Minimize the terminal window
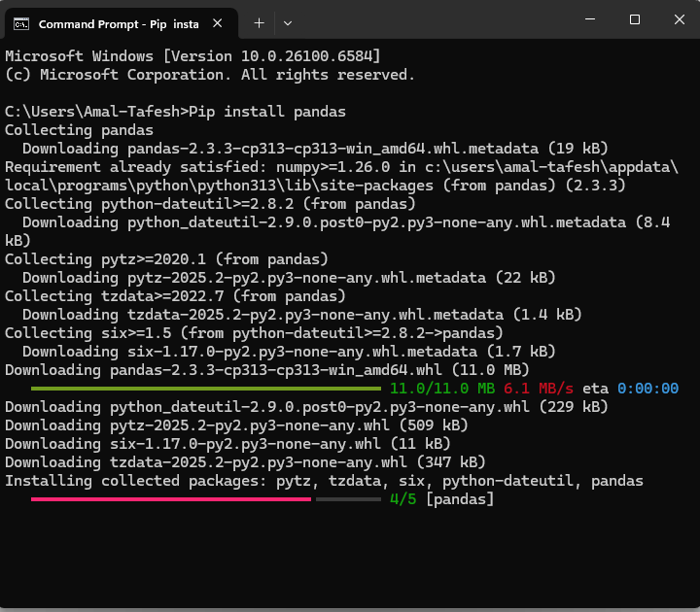 click(590, 19)
